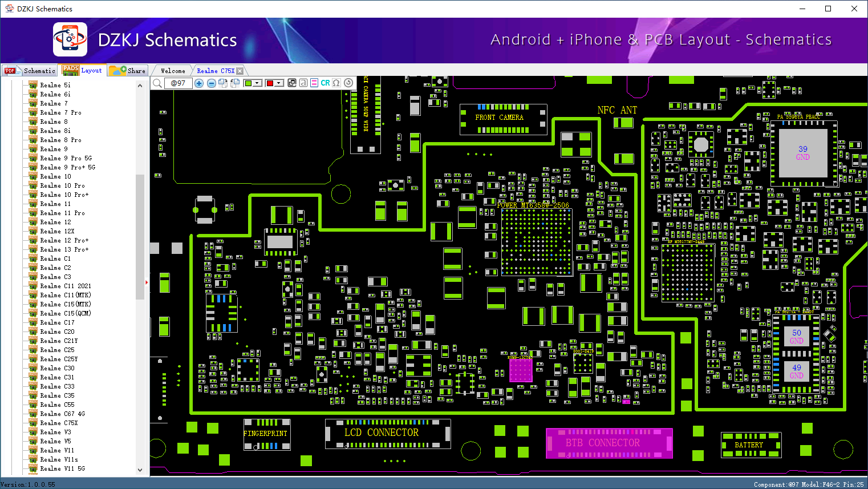The width and height of the screenshot is (868, 489).
Task: Select the Realme C75X document tab
Action: (x=216, y=71)
